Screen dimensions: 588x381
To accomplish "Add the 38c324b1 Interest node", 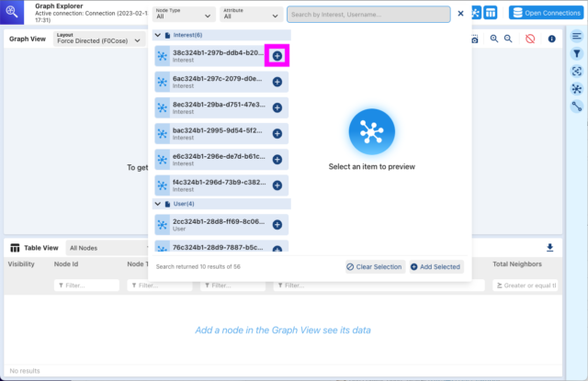I will (277, 56).
